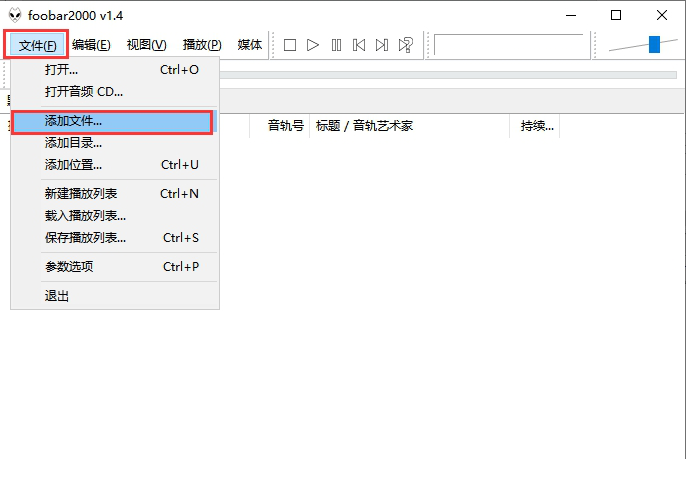This screenshot has height=477, width=686.
Task: Play a random track with the question-mark icon
Action: (x=406, y=45)
